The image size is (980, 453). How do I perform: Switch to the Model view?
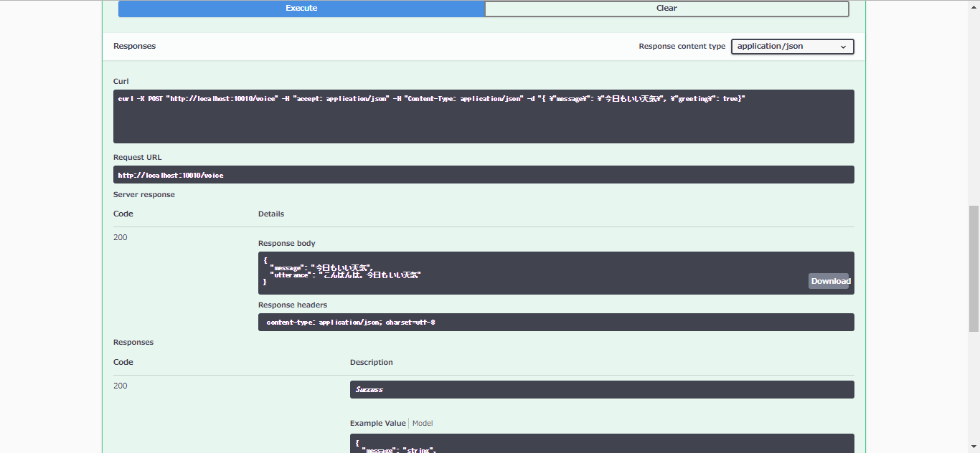pyautogui.click(x=423, y=423)
